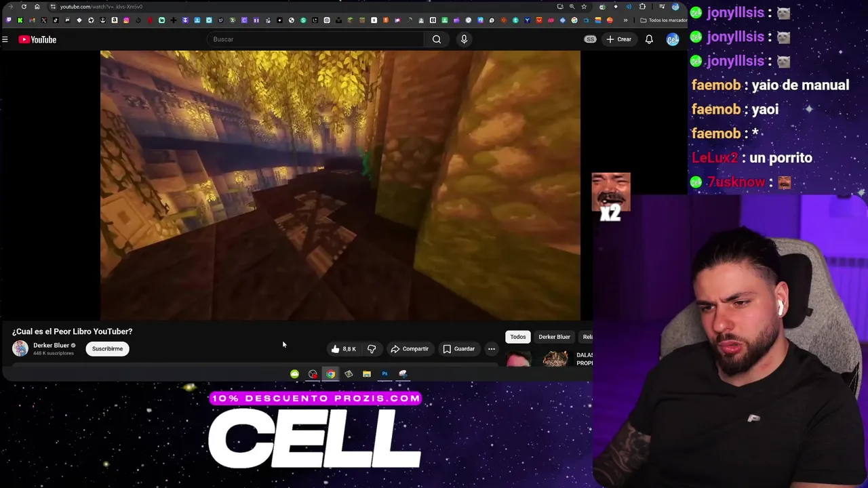Bookmark this page with the star icon

pyautogui.click(x=584, y=7)
